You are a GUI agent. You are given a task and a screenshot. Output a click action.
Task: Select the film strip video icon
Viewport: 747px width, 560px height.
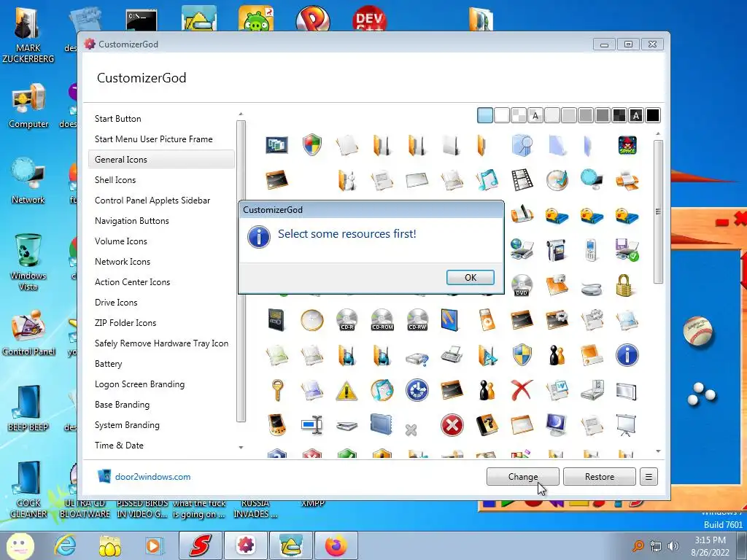click(x=522, y=180)
